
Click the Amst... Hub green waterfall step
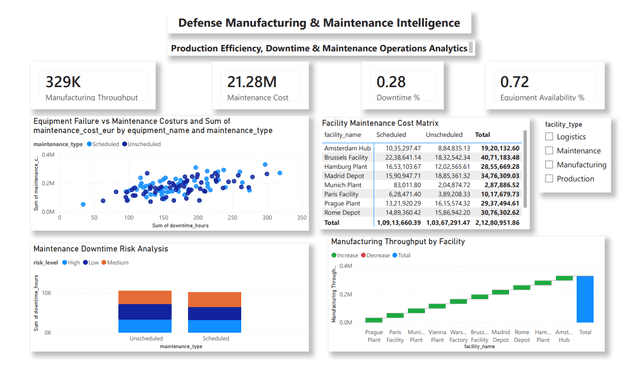pyautogui.click(x=564, y=278)
